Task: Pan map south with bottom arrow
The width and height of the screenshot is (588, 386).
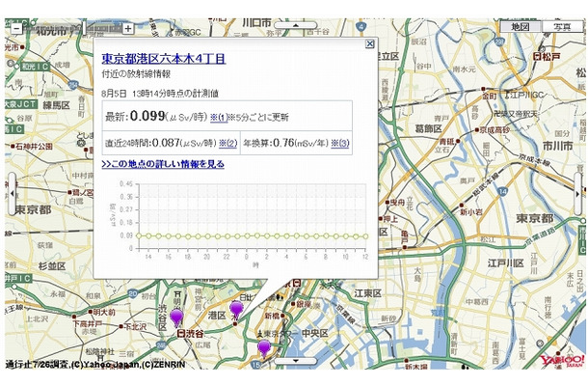Action: 296,361
